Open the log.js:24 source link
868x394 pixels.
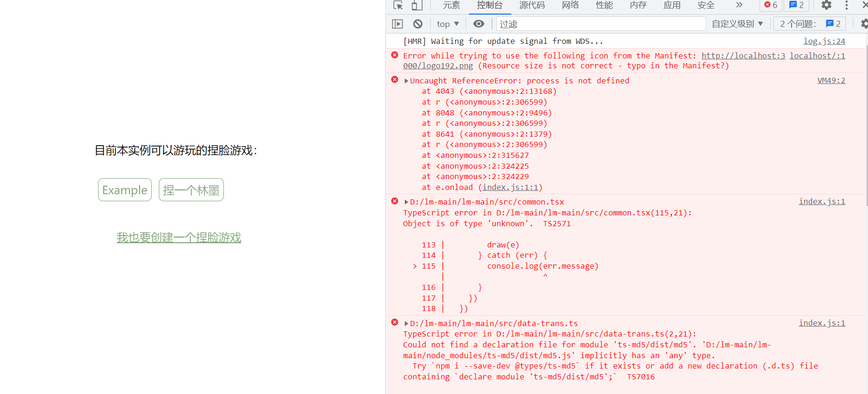click(x=824, y=41)
